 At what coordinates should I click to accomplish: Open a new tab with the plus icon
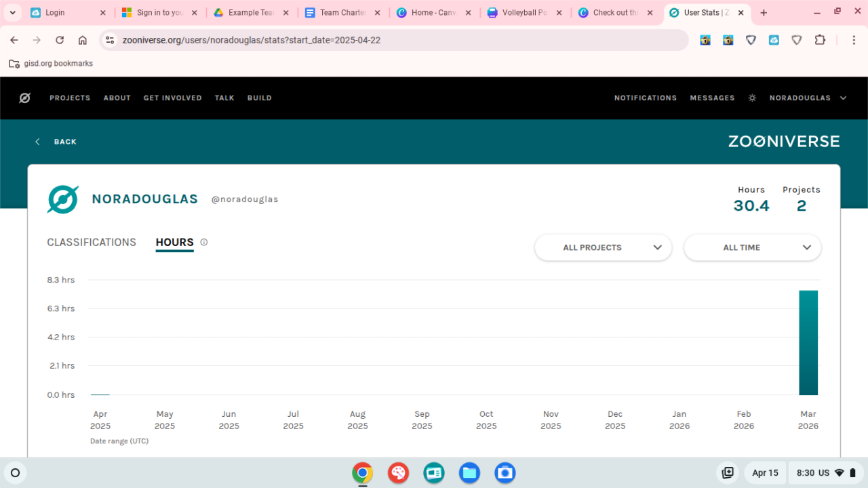(764, 13)
